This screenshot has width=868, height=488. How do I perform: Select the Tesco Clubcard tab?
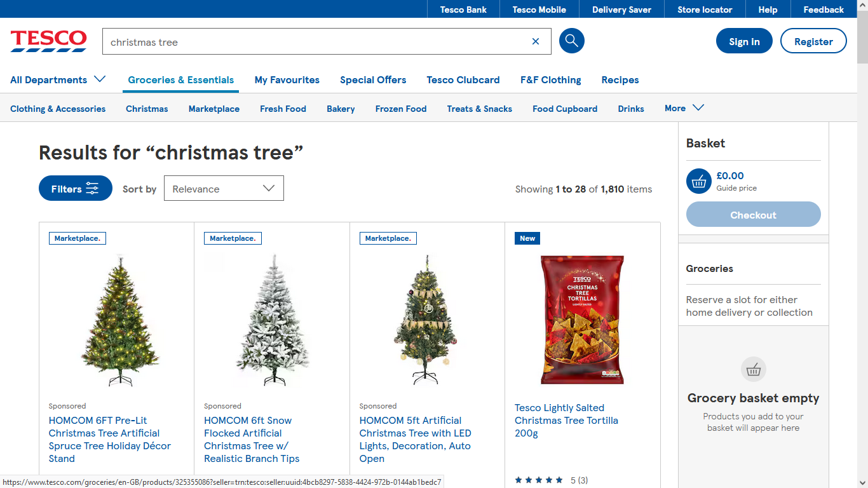[463, 80]
